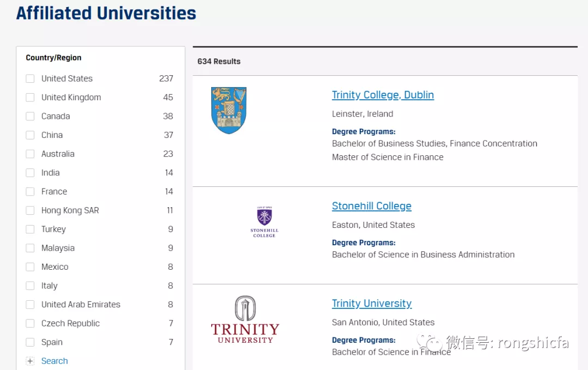This screenshot has height=370, width=588.
Task: Click Bachelor of Business Studies program text
Action: pyautogui.click(x=434, y=144)
